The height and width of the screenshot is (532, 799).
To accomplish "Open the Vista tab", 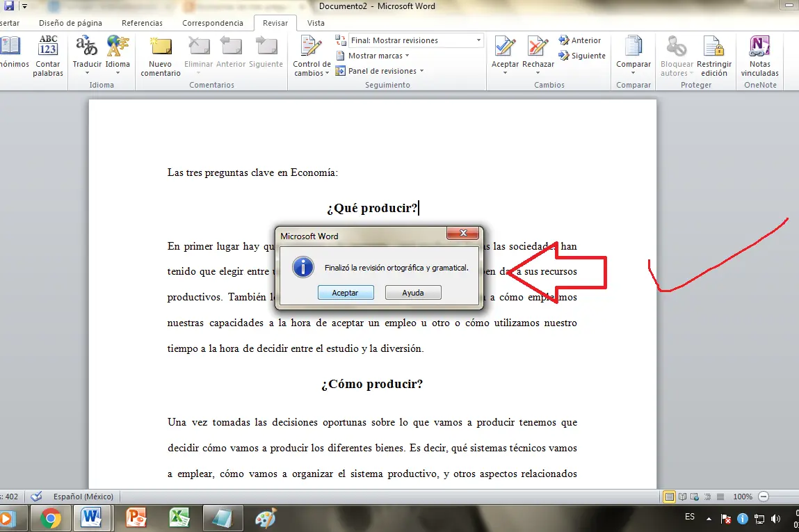I will point(316,23).
